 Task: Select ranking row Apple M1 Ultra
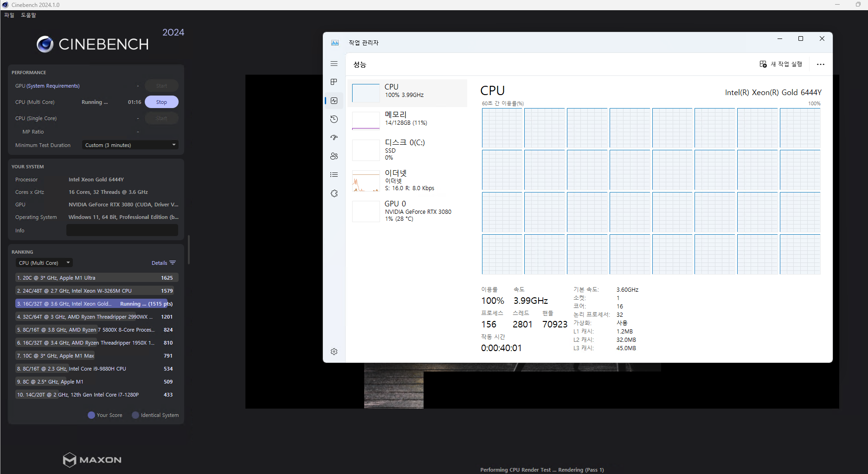click(96, 278)
